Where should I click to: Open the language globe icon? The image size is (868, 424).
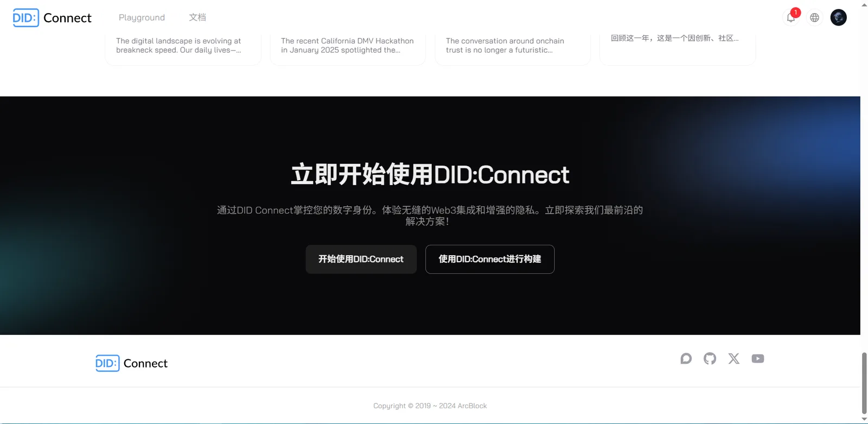pyautogui.click(x=814, y=17)
